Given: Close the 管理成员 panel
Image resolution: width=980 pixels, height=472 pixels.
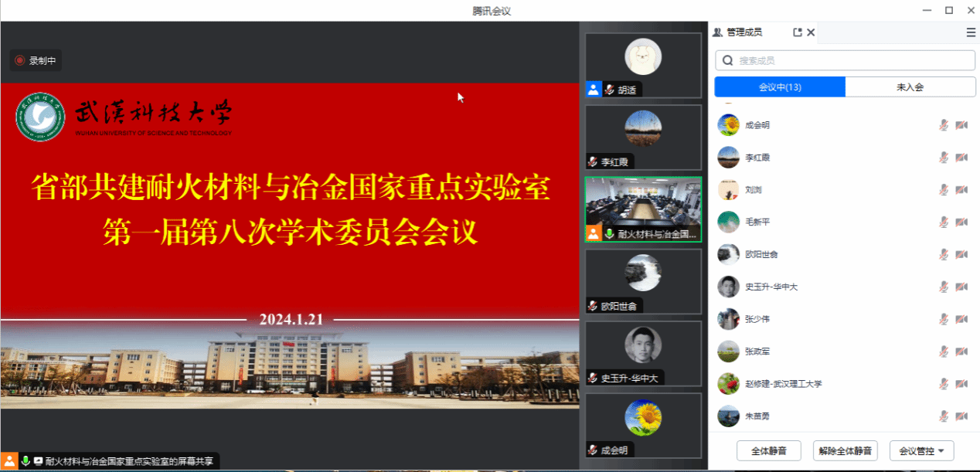Looking at the screenshot, I should pos(811,32).
